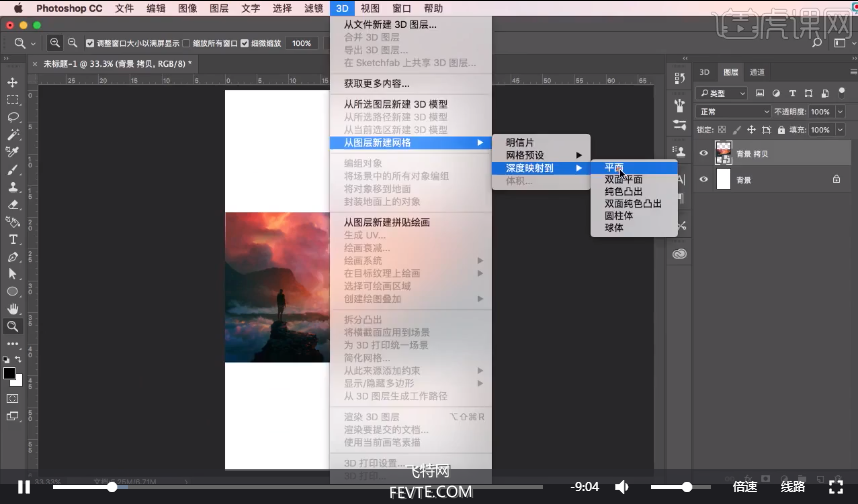
Task: Lock layer position cross-arrows icon
Action: pos(751,130)
